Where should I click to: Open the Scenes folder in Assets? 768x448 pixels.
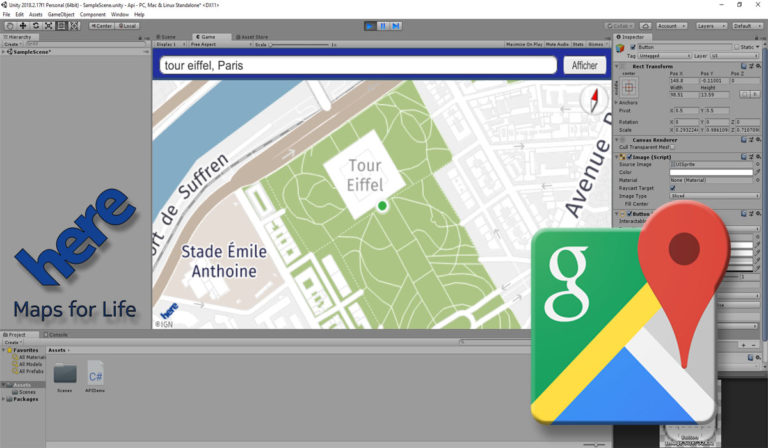pos(65,377)
